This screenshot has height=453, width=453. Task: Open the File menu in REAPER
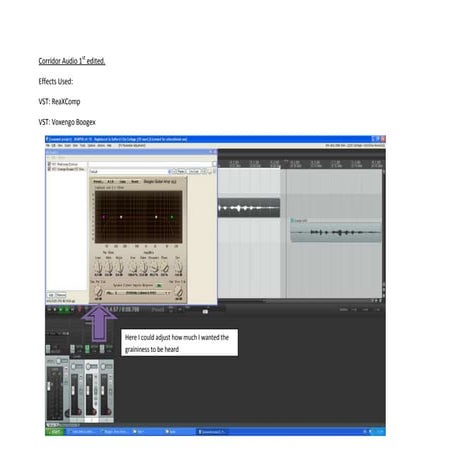pyautogui.click(x=48, y=146)
